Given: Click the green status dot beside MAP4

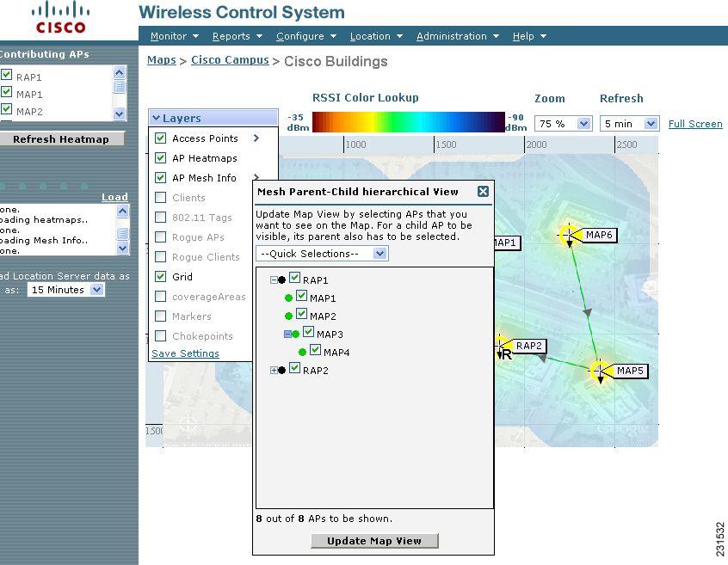Looking at the screenshot, I should (x=302, y=352).
